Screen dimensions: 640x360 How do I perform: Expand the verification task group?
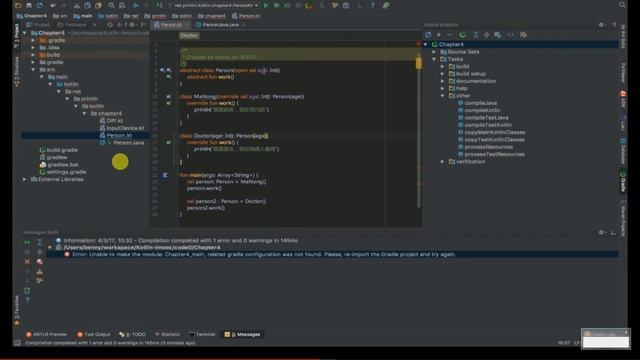coord(443,162)
